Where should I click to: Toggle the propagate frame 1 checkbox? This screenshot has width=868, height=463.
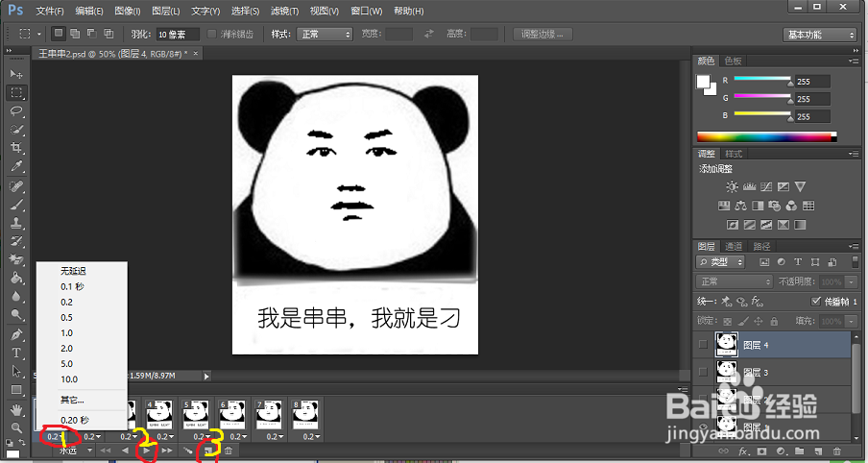(815, 302)
